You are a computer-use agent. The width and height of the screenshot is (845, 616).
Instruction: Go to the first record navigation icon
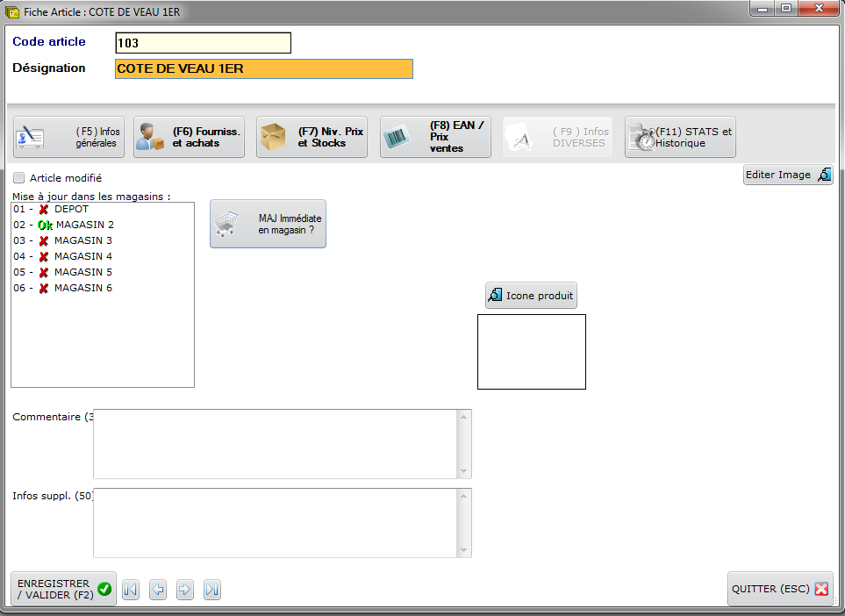coord(131,590)
